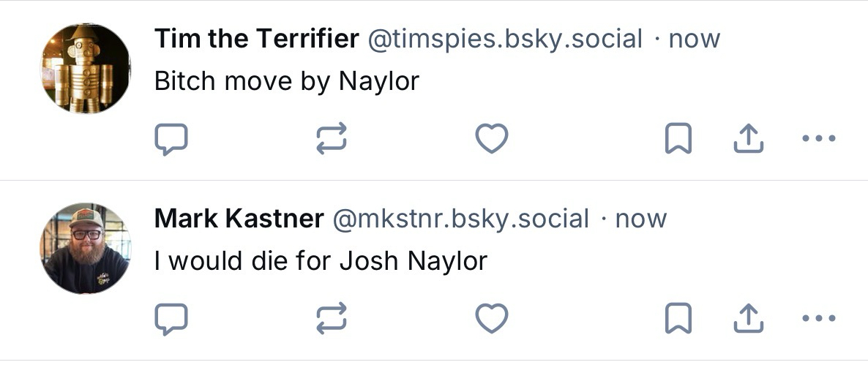This screenshot has width=868, height=373.
Task: Open Mark Kastner's profile avatar
Action: tap(86, 249)
